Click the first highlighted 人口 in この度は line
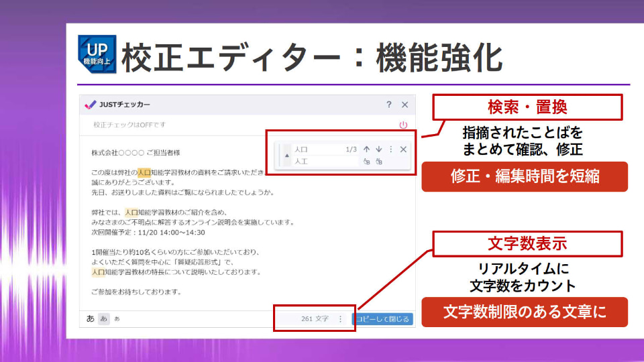Image resolution: width=644 pixels, height=362 pixels. pyautogui.click(x=144, y=172)
